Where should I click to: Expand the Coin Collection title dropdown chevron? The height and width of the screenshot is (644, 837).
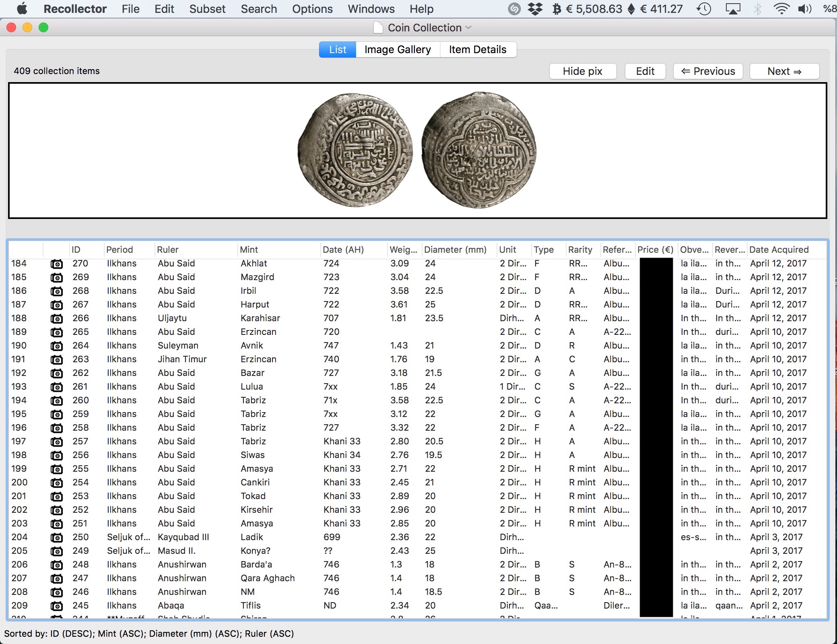point(468,27)
